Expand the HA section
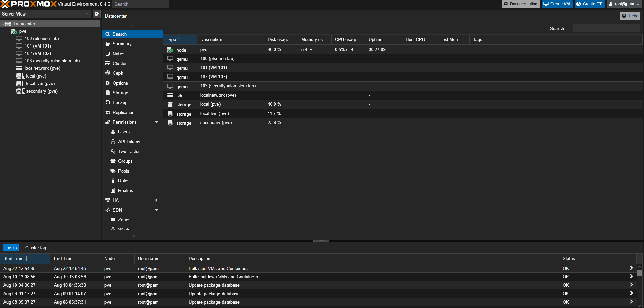 pyautogui.click(x=156, y=200)
